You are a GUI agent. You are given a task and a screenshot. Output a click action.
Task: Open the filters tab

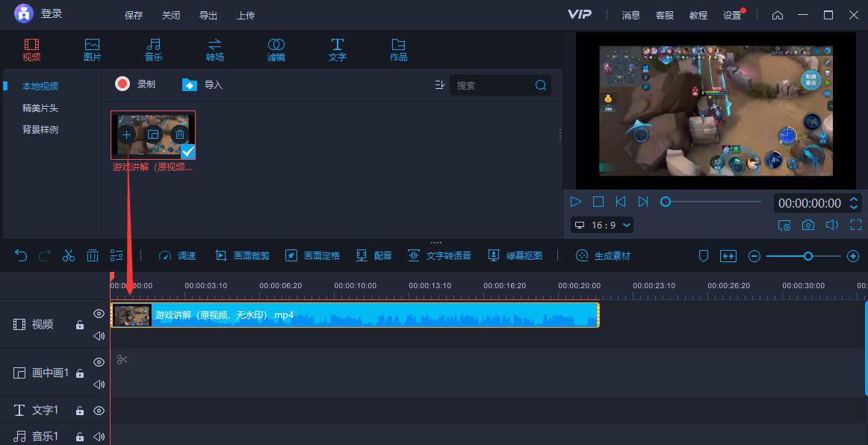(276, 49)
